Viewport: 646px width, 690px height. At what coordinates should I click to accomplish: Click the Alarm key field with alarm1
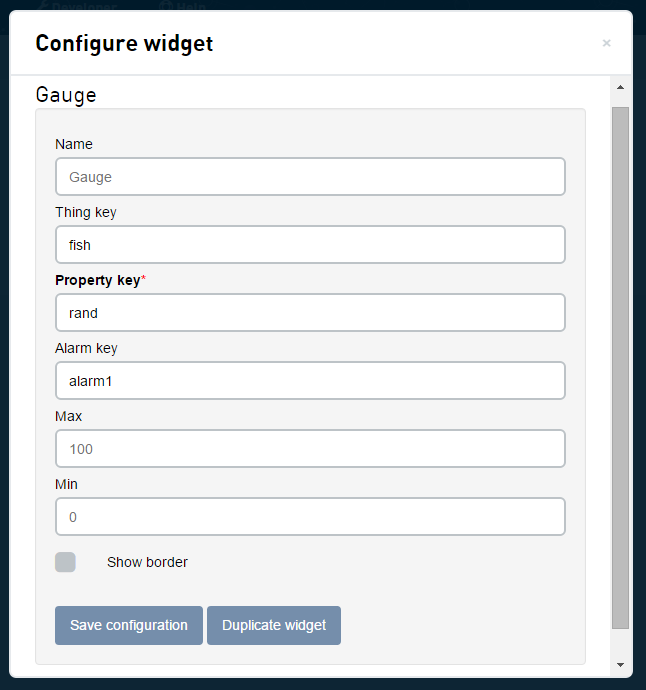click(310, 381)
